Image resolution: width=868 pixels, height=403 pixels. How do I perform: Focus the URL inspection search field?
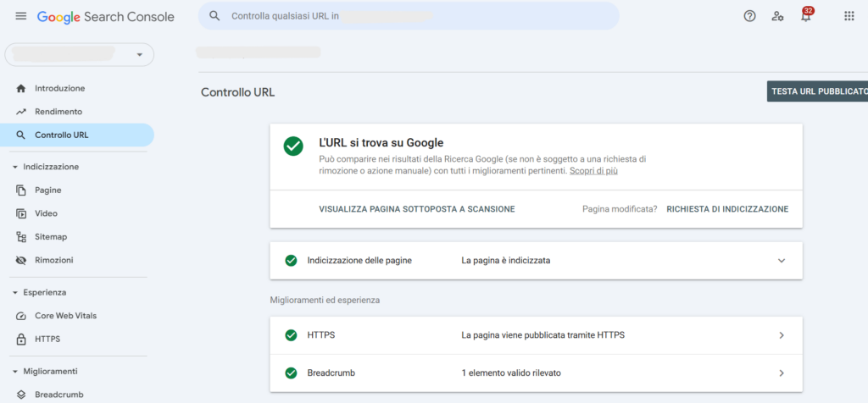(x=409, y=16)
